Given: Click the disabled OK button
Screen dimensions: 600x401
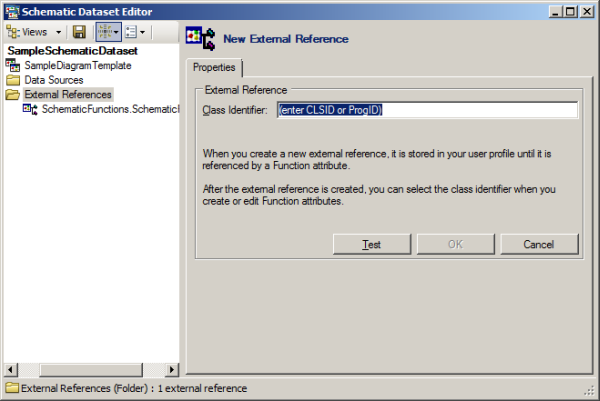Looking at the screenshot, I should (x=455, y=245).
